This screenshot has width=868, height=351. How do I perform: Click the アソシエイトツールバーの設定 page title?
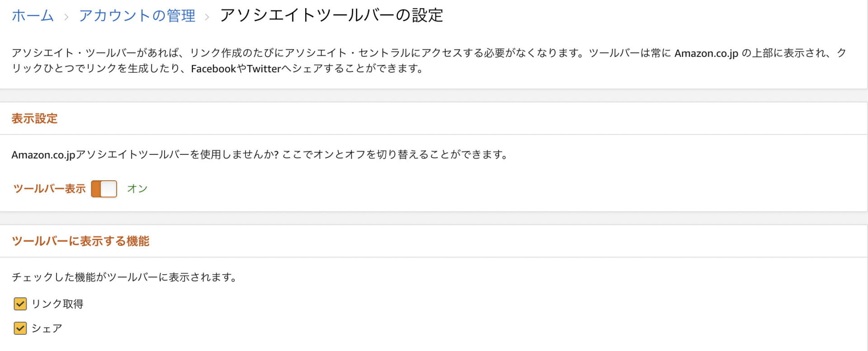click(331, 16)
